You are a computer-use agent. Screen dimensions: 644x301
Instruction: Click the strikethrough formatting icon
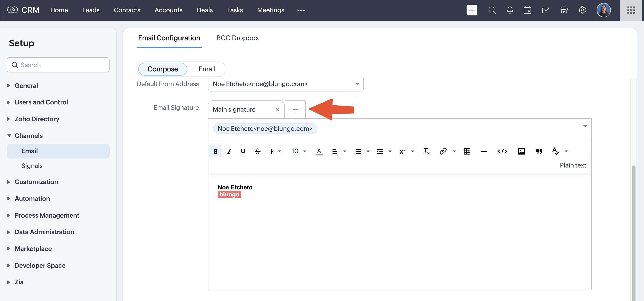click(x=257, y=151)
